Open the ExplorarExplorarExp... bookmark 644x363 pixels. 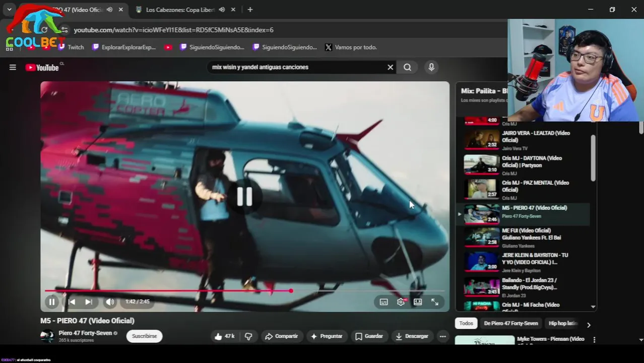click(124, 47)
